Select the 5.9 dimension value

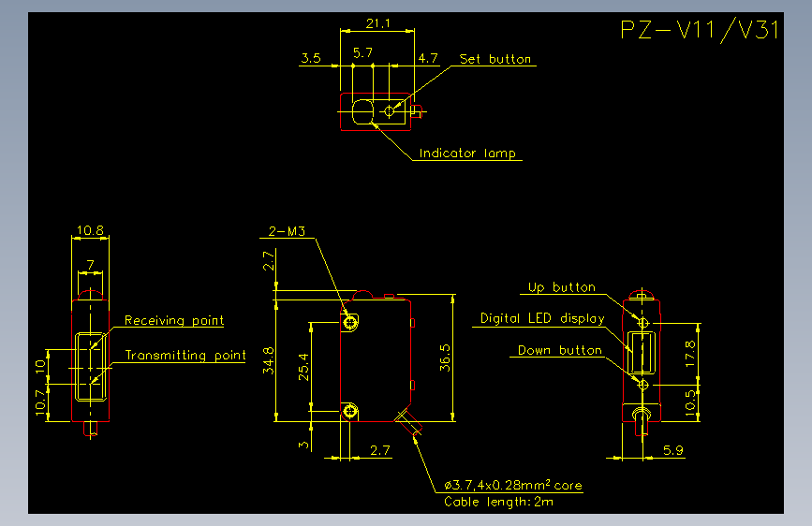[x=673, y=450]
